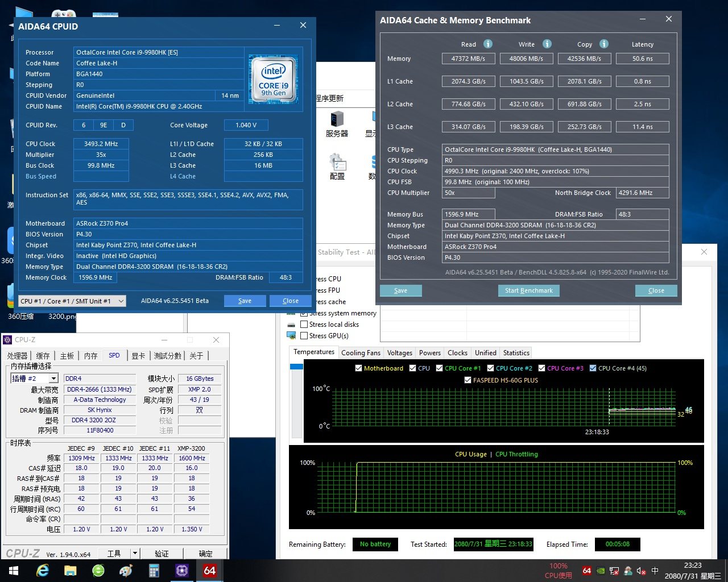Click the user accounts tray icon
Image resolution: width=728 pixels, height=582 pixels.
[628, 571]
